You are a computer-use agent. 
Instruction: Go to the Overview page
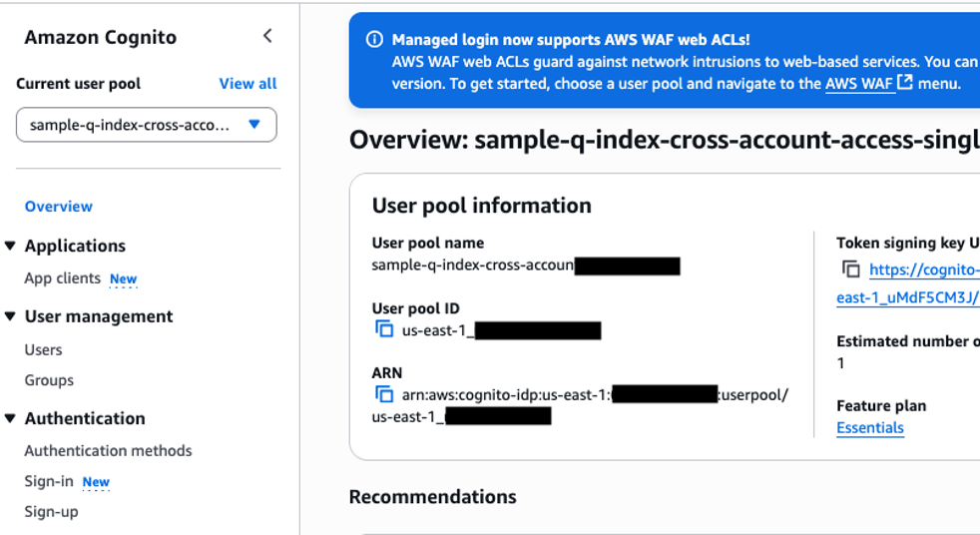pos(59,207)
